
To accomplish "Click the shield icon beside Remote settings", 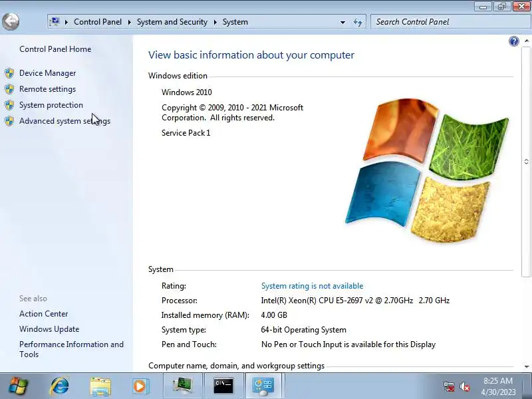I will pos(9,89).
